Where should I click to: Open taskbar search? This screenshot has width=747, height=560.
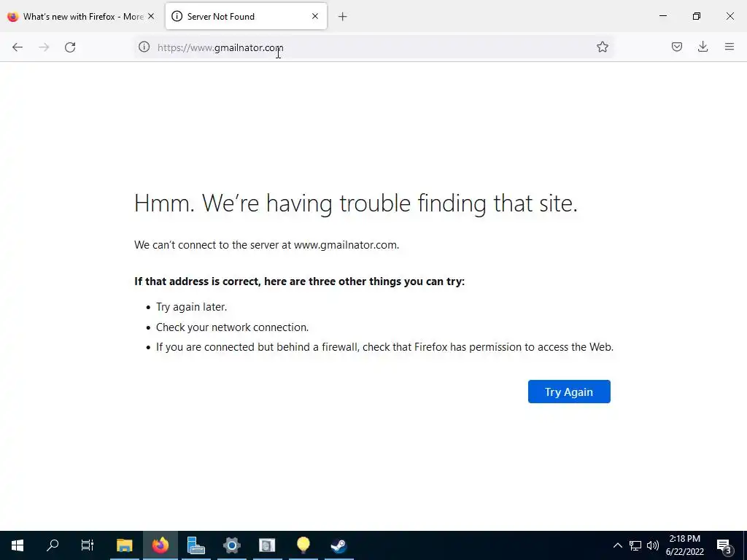[53, 545]
